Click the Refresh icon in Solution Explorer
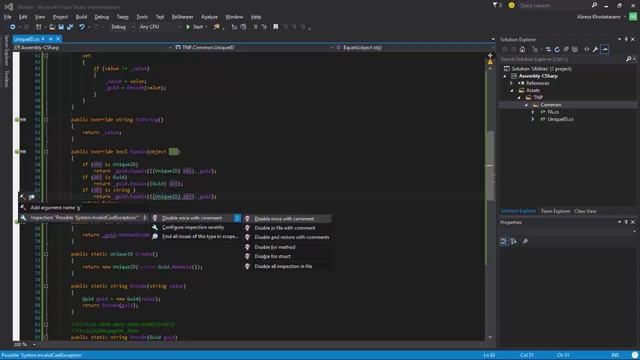640x360 pixels. pos(557,49)
